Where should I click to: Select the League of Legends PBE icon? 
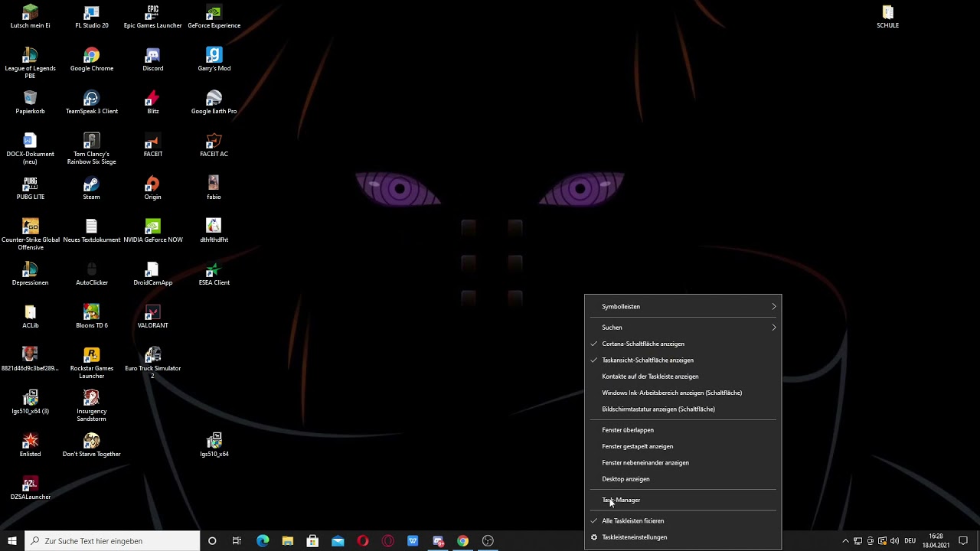pos(30,64)
